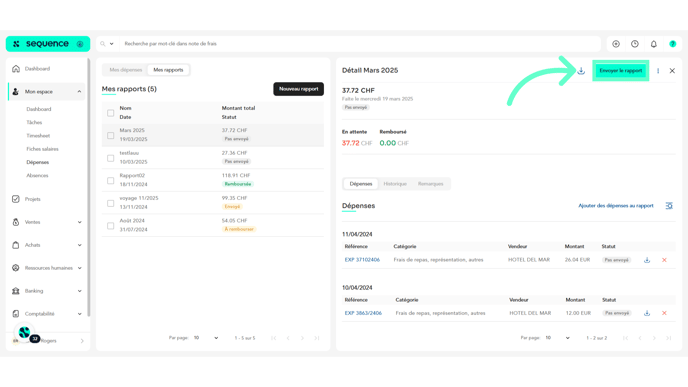Click the Sequence logo button
This screenshot has width=688, height=387.
(48, 44)
